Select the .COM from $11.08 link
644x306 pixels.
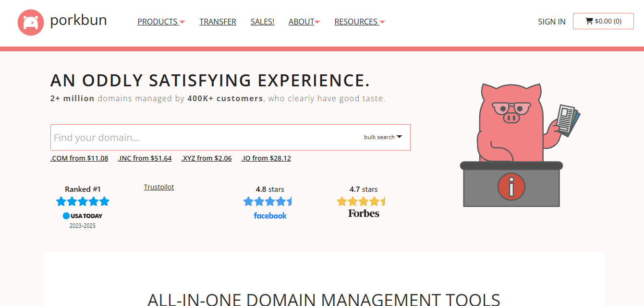[x=79, y=158]
